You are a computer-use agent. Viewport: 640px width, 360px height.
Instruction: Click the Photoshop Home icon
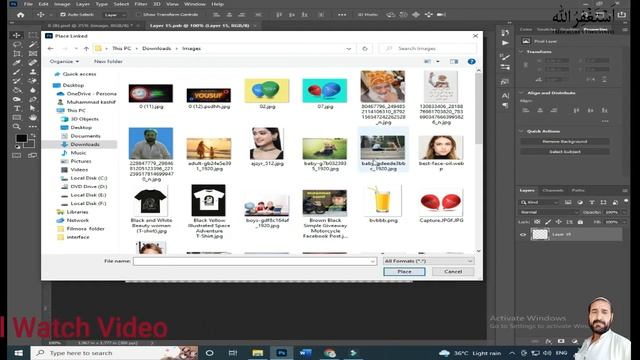click(x=20, y=15)
